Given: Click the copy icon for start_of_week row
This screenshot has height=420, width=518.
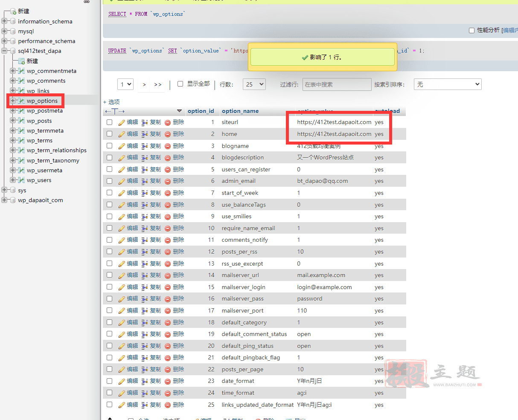Looking at the screenshot, I should tap(145, 193).
